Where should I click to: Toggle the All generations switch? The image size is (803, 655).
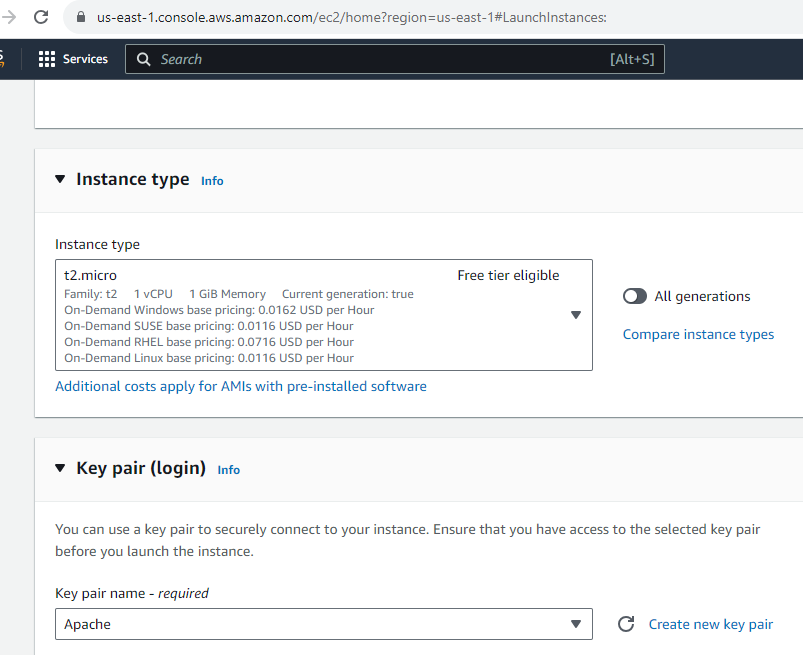tap(635, 296)
